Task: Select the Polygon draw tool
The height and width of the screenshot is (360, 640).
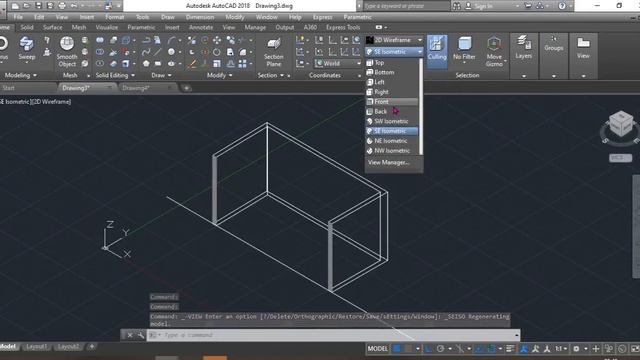Action: coord(146,64)
